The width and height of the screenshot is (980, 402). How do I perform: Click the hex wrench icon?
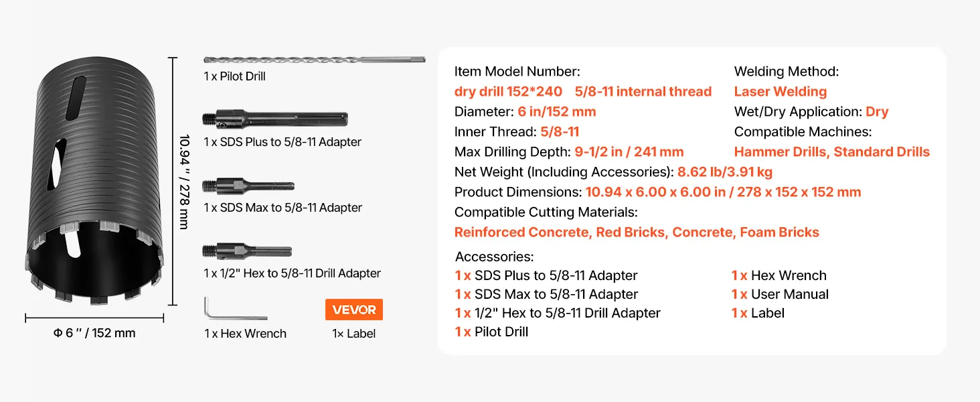[235, 310]
